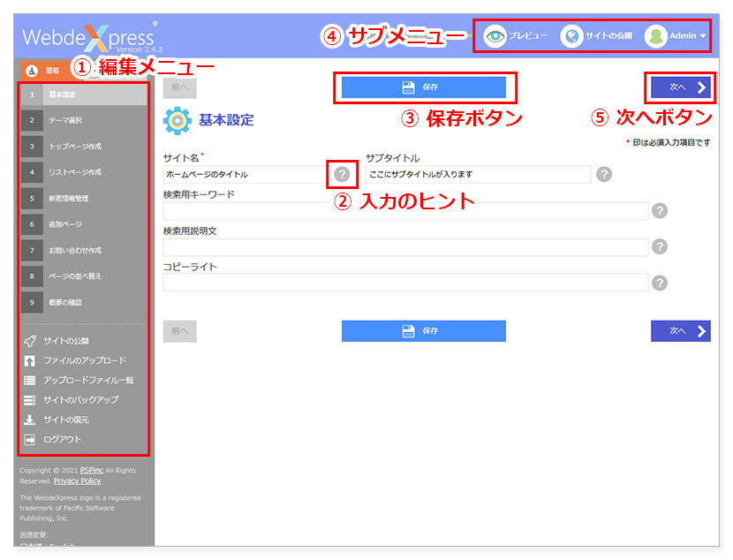This screenshot has height=560, width=733.
Task: Open アップロードファイル一覧 list icon
Action: (30, 380)
